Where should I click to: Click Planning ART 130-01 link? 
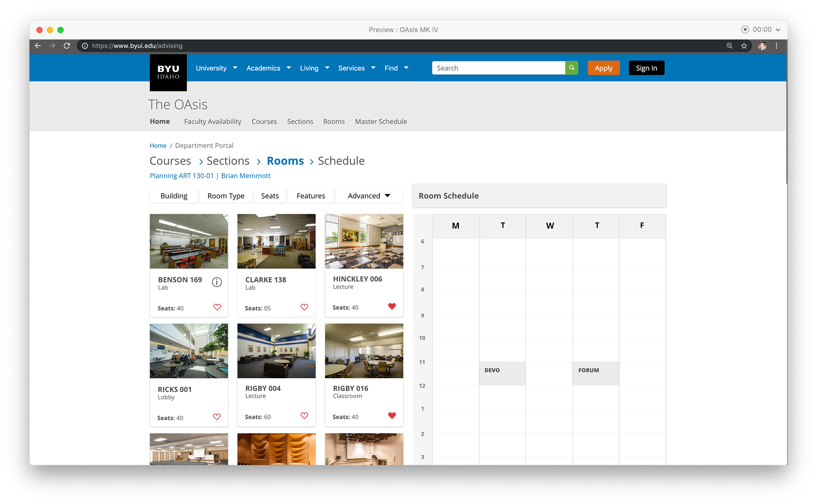coord(182,176)
